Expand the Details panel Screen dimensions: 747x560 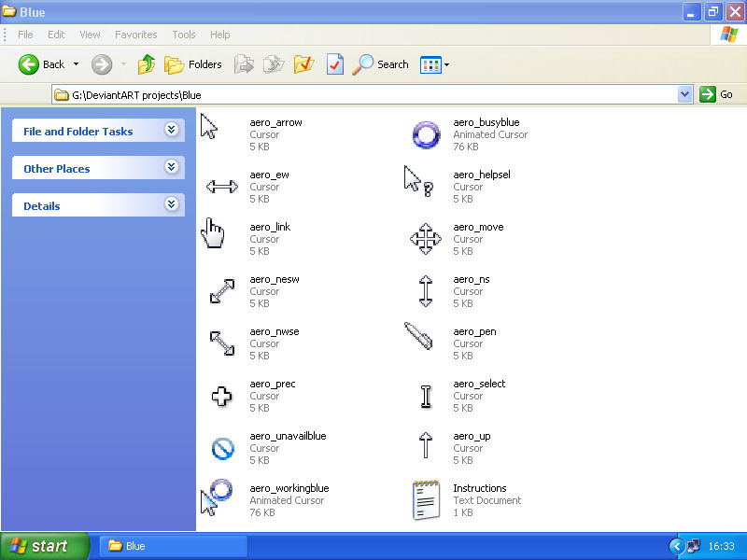pos(171,204)
